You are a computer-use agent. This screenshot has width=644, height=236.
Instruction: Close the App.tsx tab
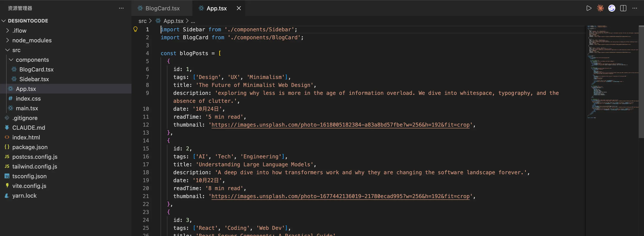[239, 8]
